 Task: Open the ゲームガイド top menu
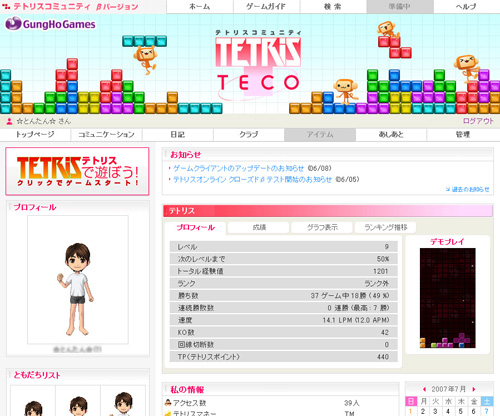(266, 7)
